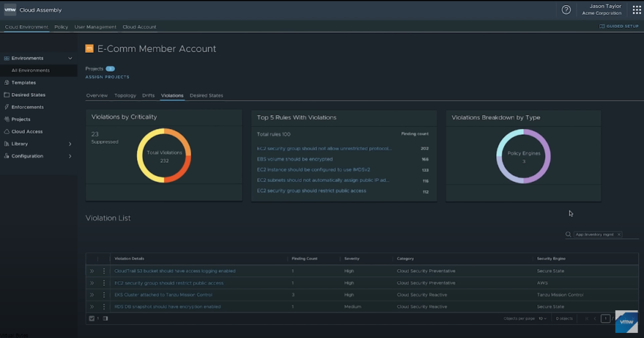The image size is (644, 338).
Task: Click the Total Violations criticality donut chart
Action: (164, 156)
